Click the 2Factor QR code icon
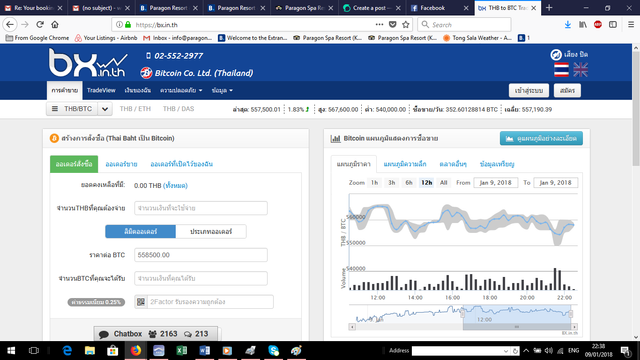The width and height of the screenshot is (640, 360). (141, 302)
